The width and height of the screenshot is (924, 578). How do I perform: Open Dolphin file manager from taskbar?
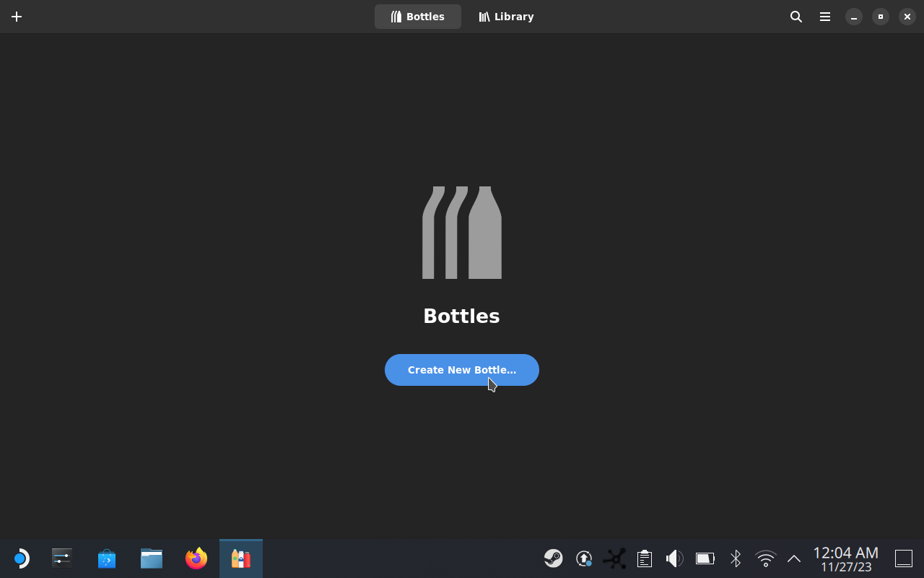tap(152, 558)
